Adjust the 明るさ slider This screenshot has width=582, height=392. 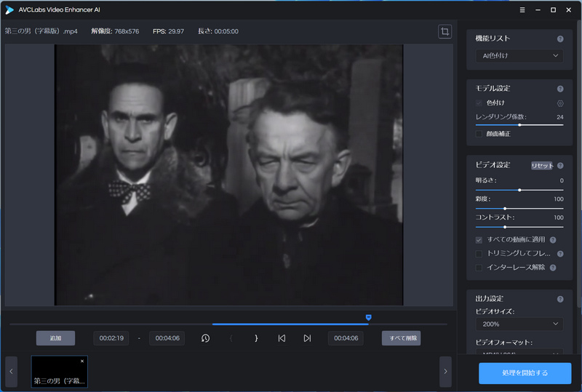tap(519, 190)
